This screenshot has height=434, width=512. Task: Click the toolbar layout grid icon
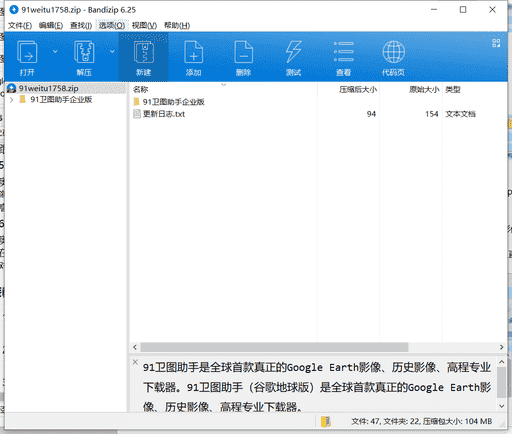496,43
